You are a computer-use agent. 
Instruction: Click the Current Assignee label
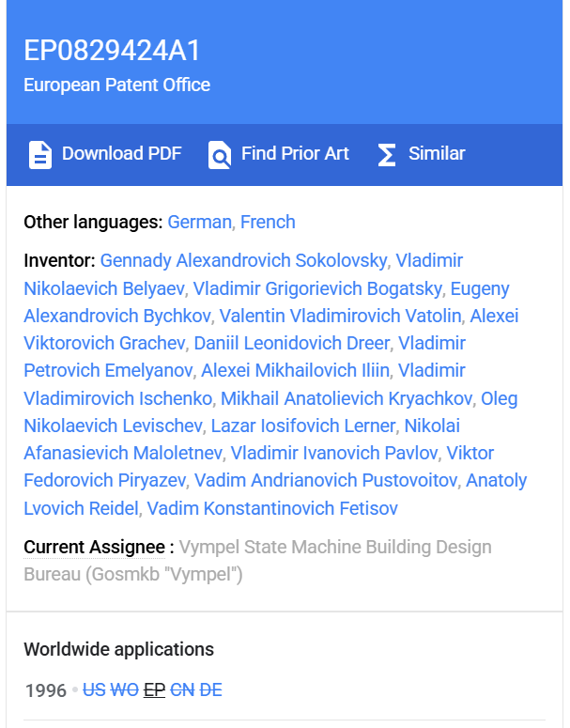(x=94, y=547)
